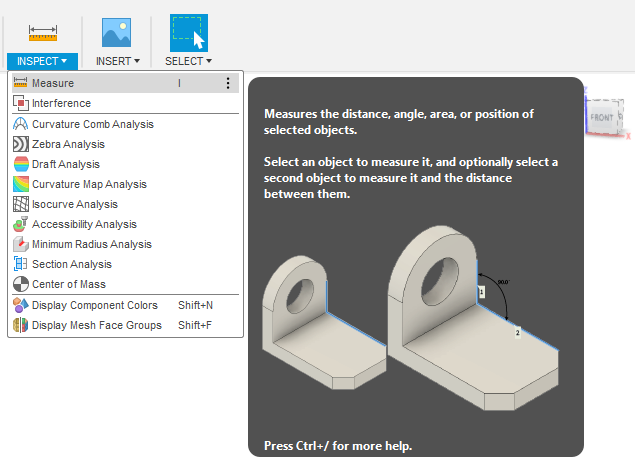This screenshot has width=635, height=472.
Task: Toggle Display Component Colors
Action: (94, 305)
